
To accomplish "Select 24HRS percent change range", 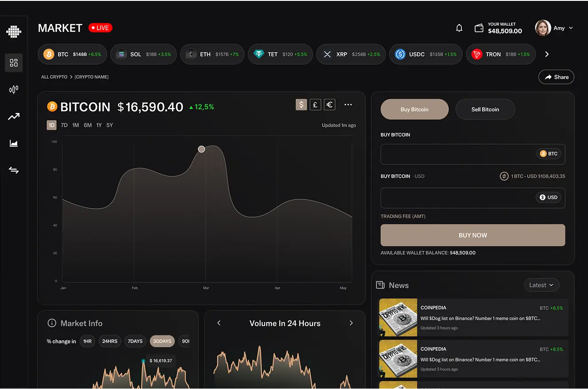I will [x=110, y=341].
